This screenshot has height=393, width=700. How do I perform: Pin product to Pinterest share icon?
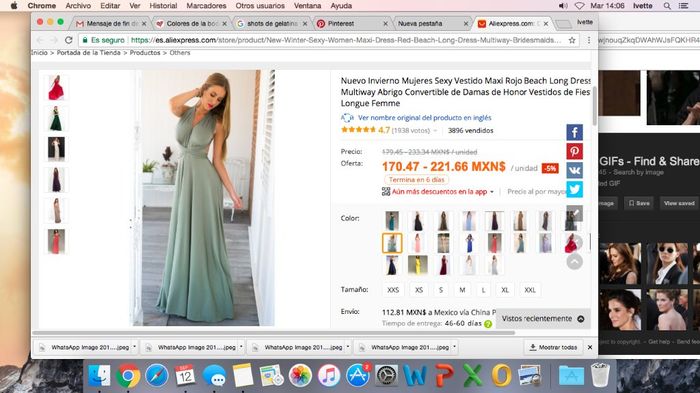pyautogui.click(x=575, y=151)
